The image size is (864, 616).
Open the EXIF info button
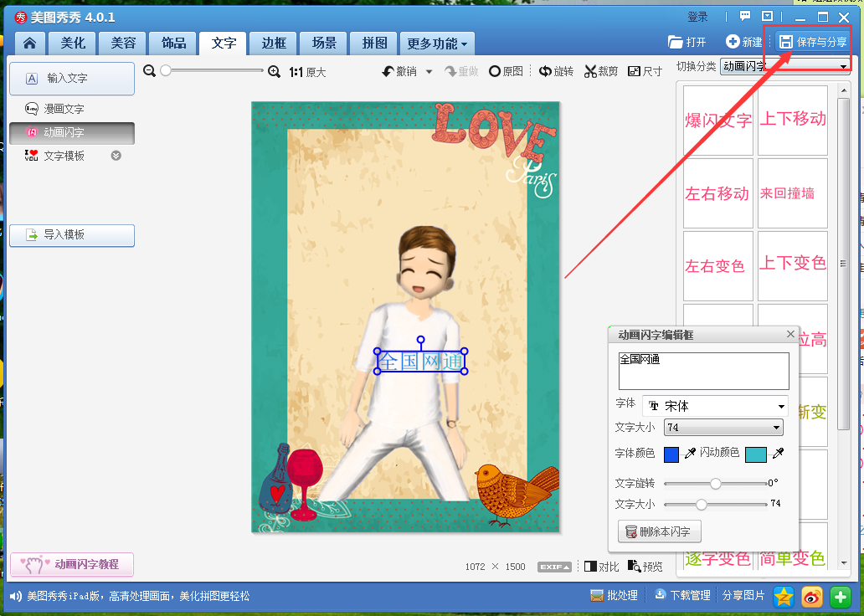tap(553, 567)
